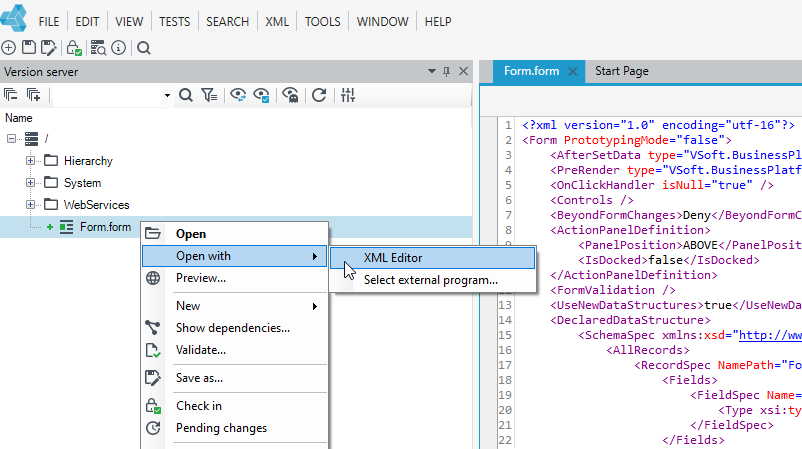
Task: Click the New (plus circle) toolbar icon
Action: (x=9, y=48)
